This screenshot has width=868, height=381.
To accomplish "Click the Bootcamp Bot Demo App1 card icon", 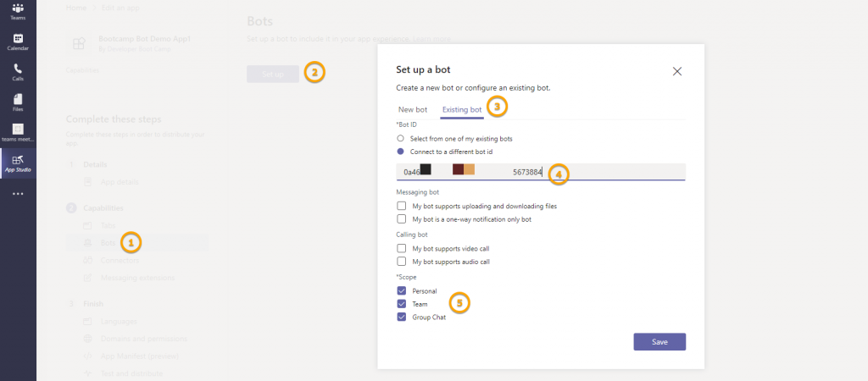I will point(79,44).
